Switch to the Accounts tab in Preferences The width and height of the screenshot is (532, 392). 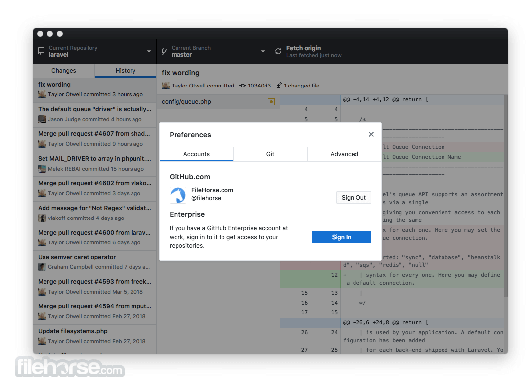pyautogui.click(x=196, y=154)
